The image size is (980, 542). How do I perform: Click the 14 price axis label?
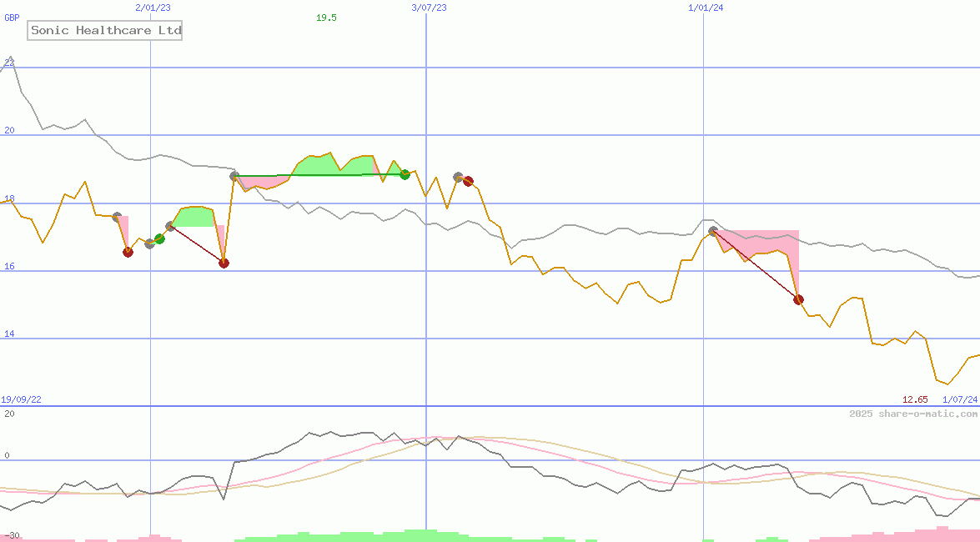coord(9,334)
